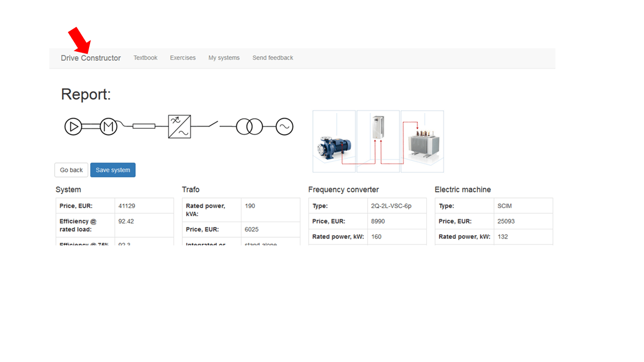The image size is (644, 362).
Task: Click the frequency converter cabinet picture
Action: pos(378,129)
